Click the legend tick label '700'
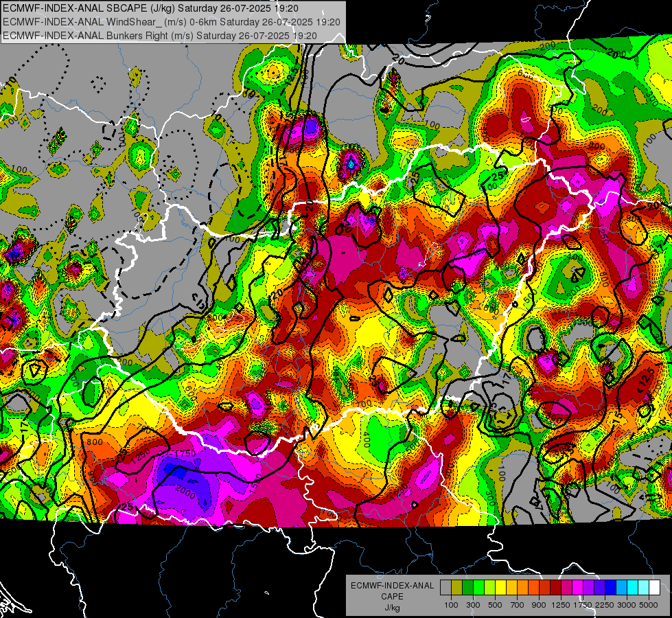The height and width of the screenshot is (618, 672). [x=518, y=605]
